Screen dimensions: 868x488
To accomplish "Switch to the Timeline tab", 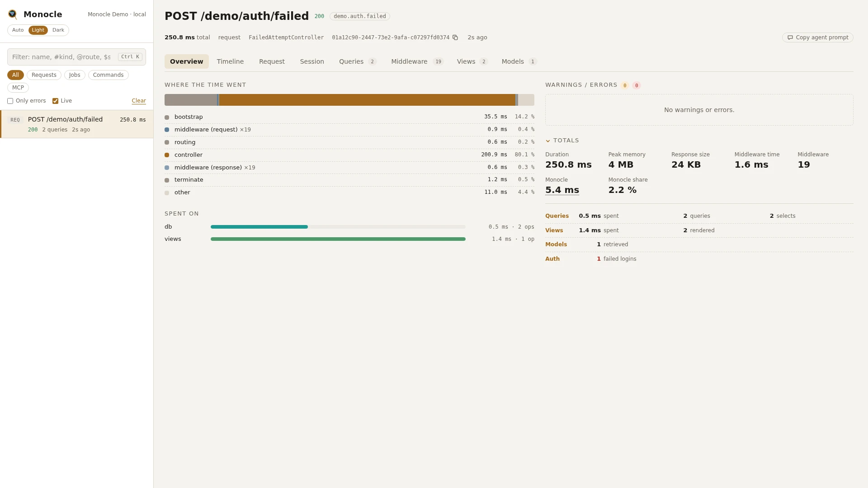I will (x=230, y=61).
